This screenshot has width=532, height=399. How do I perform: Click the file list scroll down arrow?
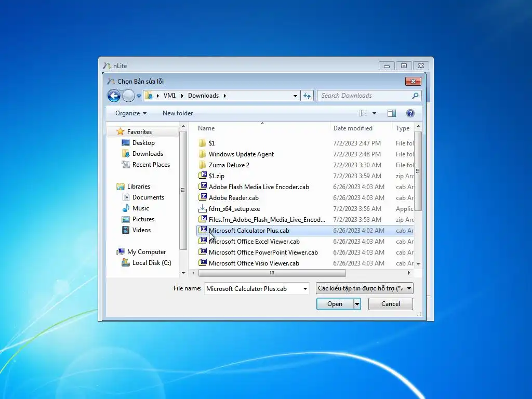pyautogui.click(x=418, y=264)
